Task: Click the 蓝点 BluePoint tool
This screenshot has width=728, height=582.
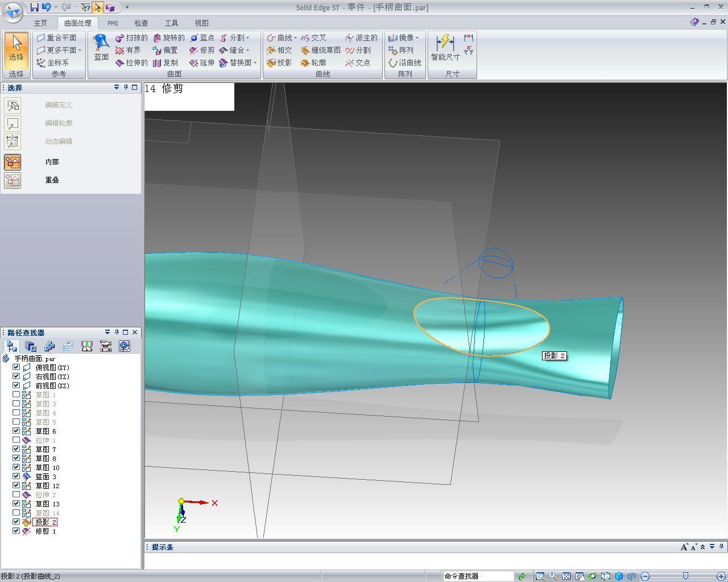Action: click(202, 38)
